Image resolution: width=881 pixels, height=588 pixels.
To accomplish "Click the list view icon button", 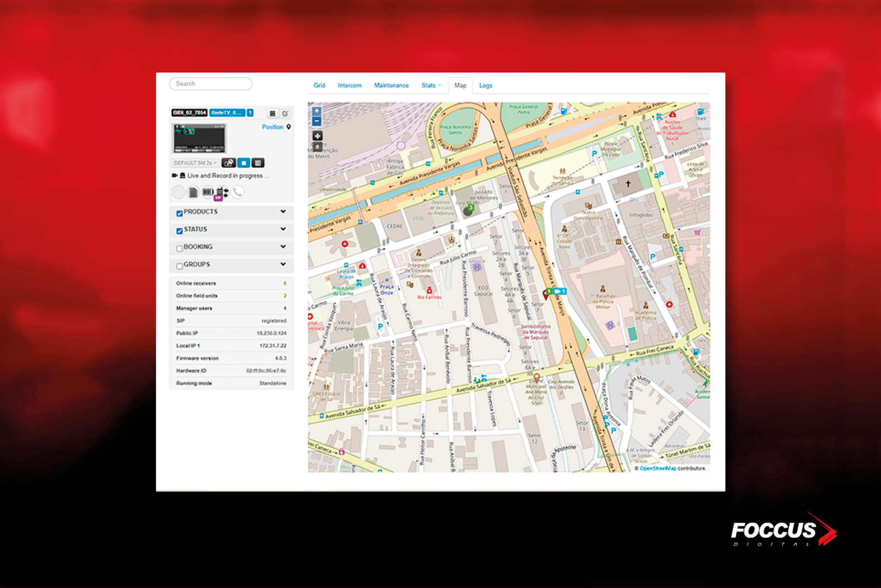I will click(272, 113).
